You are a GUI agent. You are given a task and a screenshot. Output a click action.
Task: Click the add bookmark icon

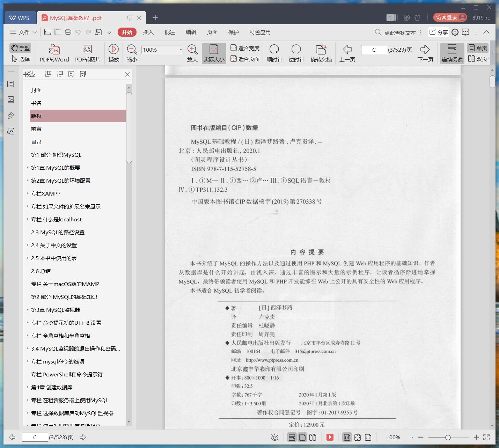pos(71,74)
